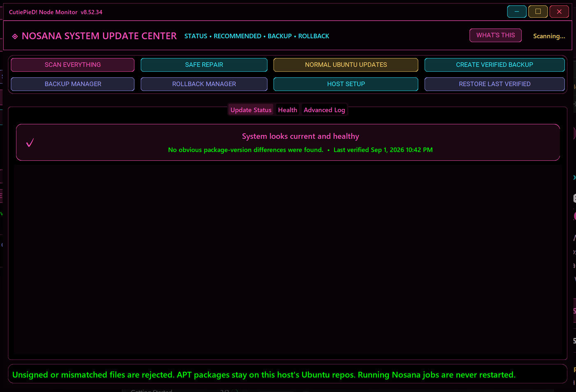Screen dimensions: 576x392
Task: Click the SCAN EVERYTHING button
Action: (72, 65)
